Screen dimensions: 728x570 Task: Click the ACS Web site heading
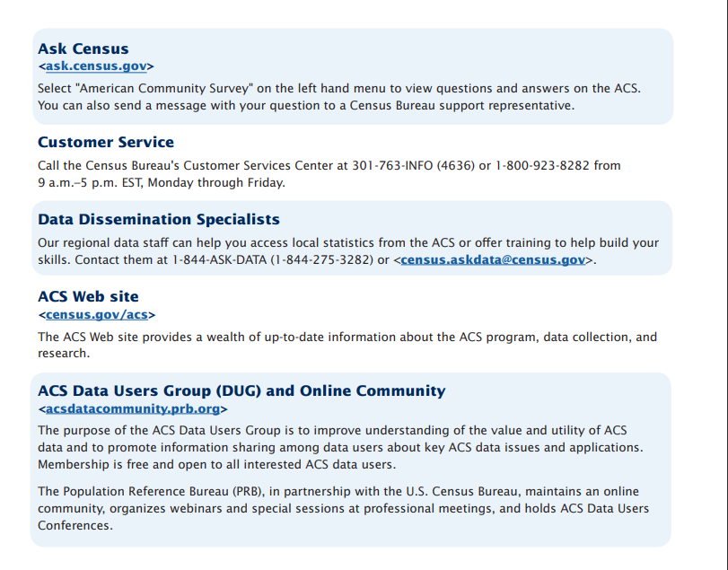click(88, 296)
